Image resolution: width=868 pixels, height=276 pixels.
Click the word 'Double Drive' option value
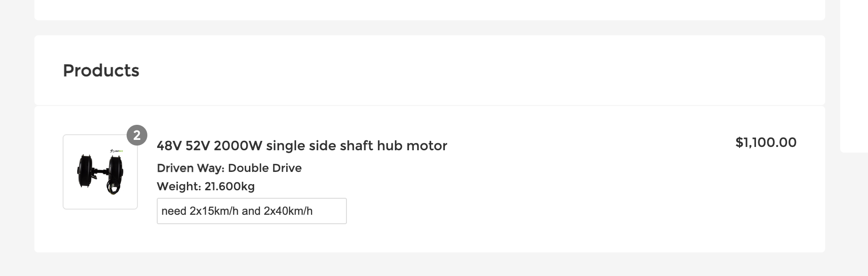pos(265,168)
